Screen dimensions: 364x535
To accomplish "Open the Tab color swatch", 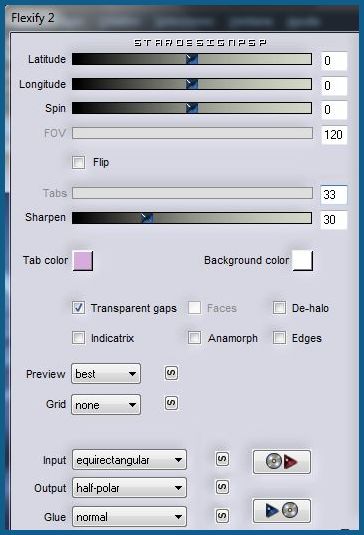I will pos(83,261).
